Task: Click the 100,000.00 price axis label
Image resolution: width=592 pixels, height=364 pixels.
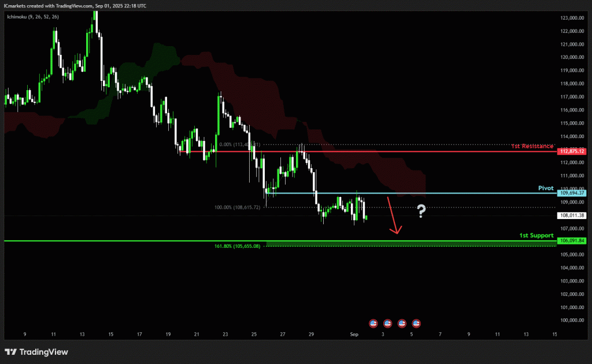Action: point(572,320)
